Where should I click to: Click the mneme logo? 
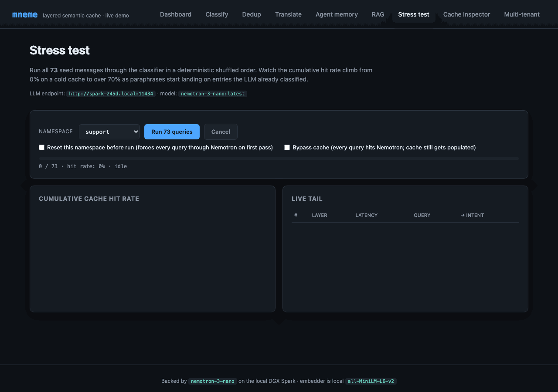(25, 15)
